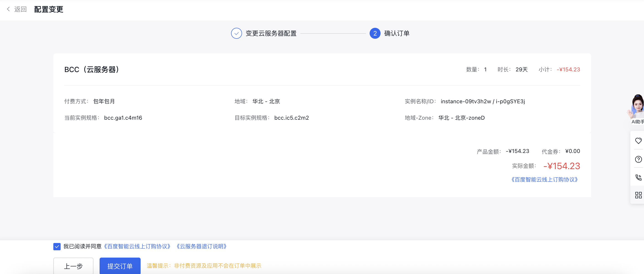Click the red 实际金额 -¥154.23 amount
644x274 pixels.
click(x=562, y=166)
